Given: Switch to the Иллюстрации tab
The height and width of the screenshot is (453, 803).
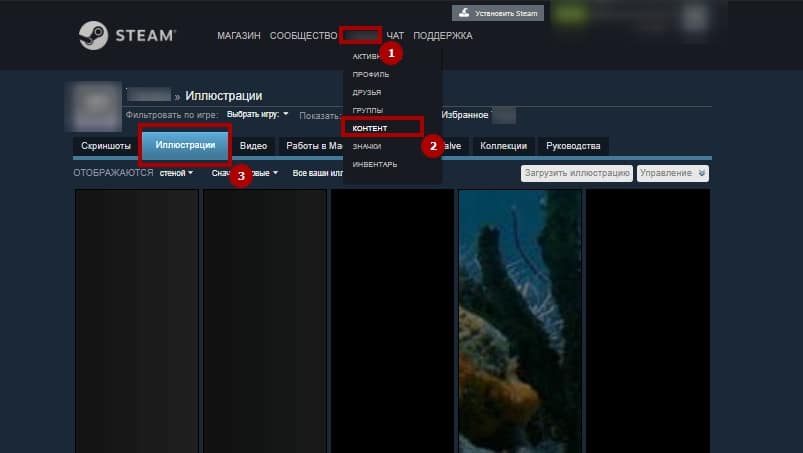Looking at the screenshot, I should coord(185,145).
